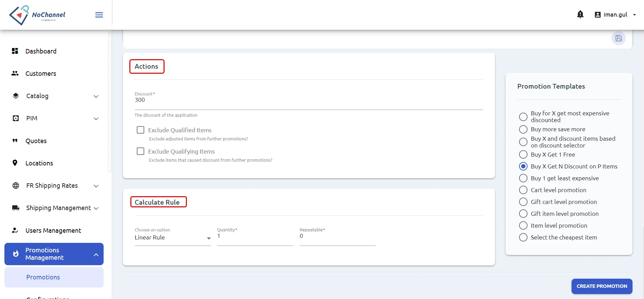This screenshot has width=644, height=299.
Task: Collapse the Promotions Management chevron
Action: coord(96,255)
